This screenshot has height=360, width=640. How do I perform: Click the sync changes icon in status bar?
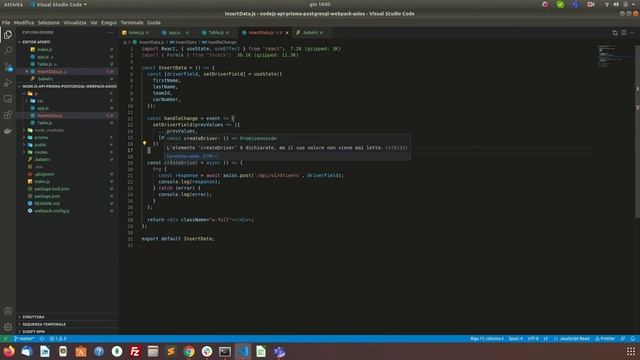[x=42, y=339]
